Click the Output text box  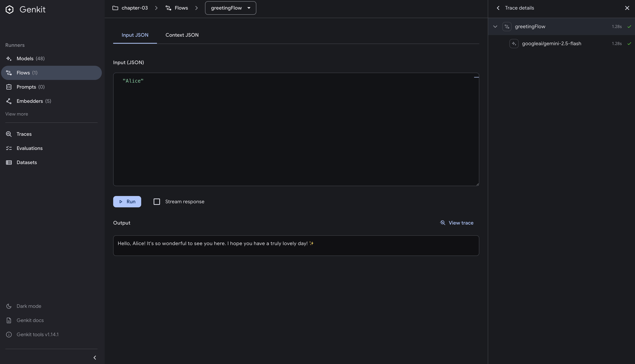pyautogui.click(x=296, y=246)
